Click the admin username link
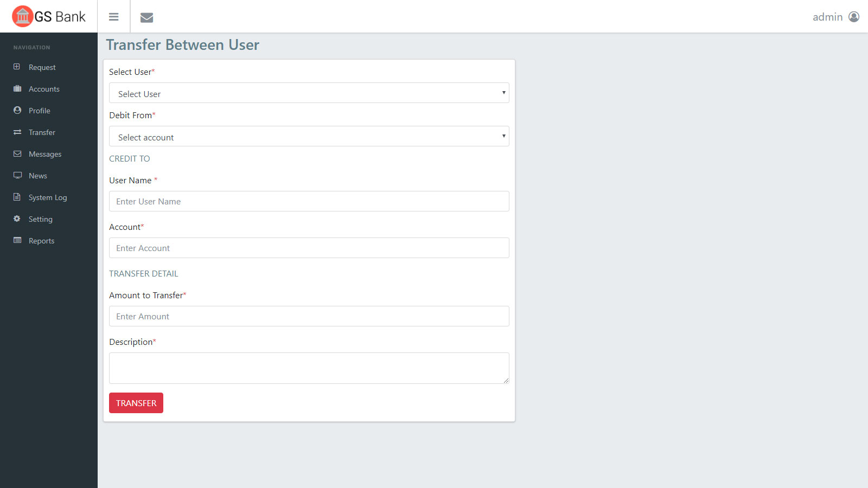 (x=827, y=17)
